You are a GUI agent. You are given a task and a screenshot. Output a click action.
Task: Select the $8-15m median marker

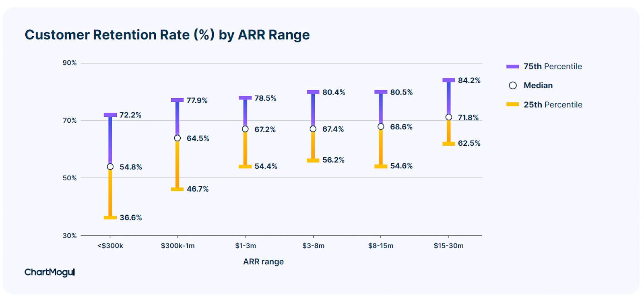pos(381,127)
